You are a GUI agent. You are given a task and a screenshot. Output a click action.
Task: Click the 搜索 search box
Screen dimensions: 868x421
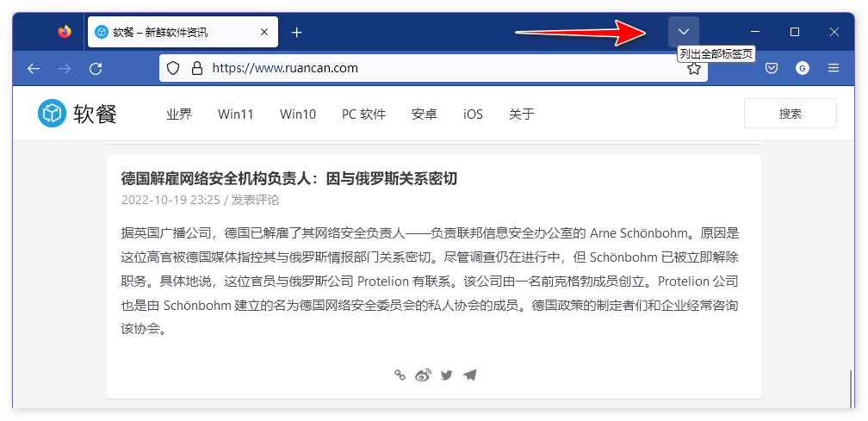[x=790, y=113]
